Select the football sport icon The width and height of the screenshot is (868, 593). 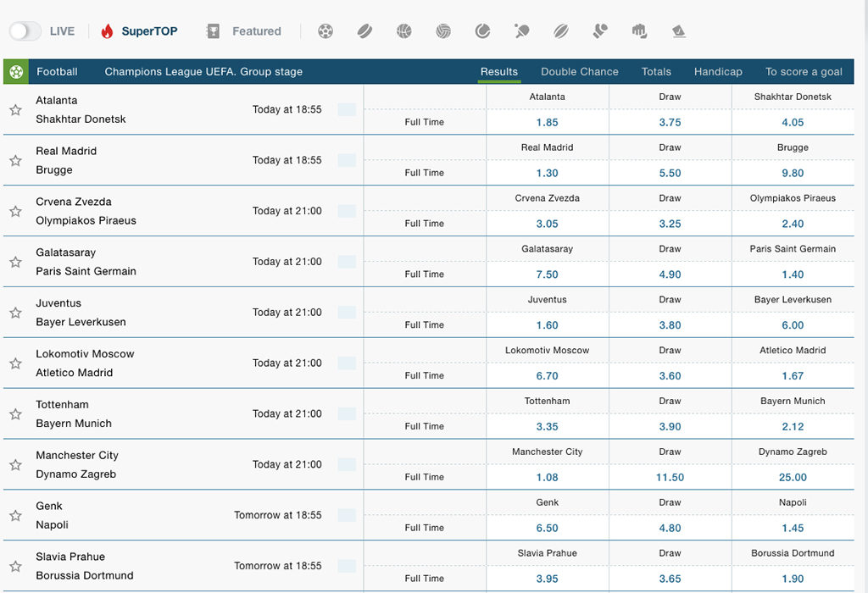tap(325, 31)
